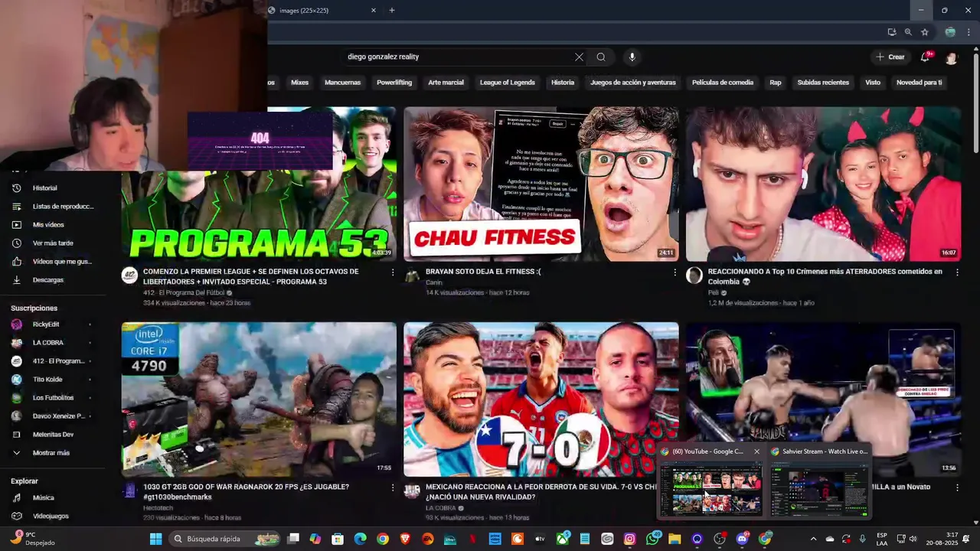The width and height of the screenshot is (980, 551).
Task: Play the CHAU FITNESS video thumbnail
Action: click(541, 184)
